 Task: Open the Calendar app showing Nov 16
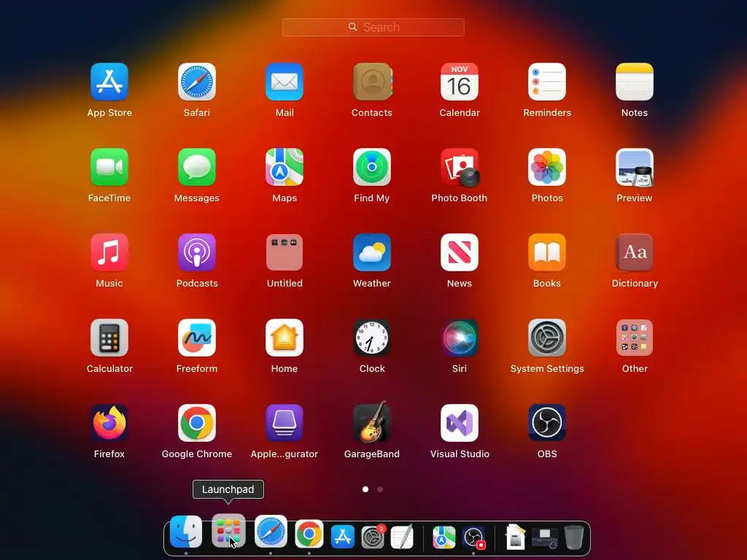pyautogui.click(x=460, y=82)
